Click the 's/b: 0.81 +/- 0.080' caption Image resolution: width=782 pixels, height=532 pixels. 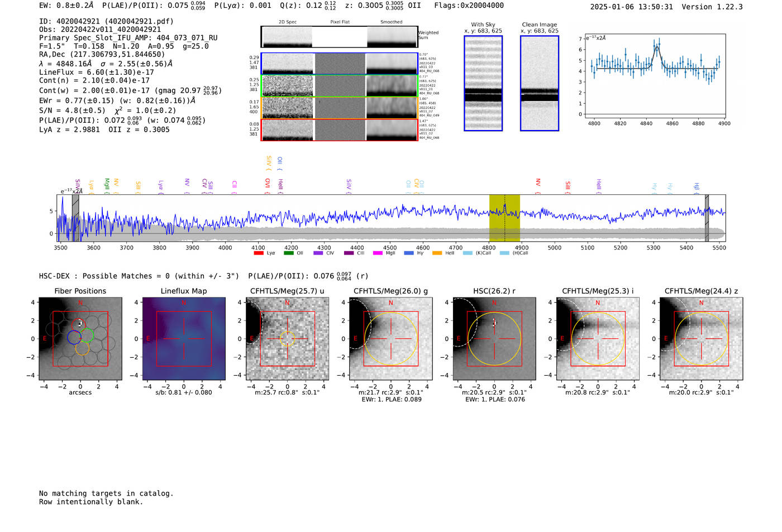pyautogui.click(x=184, y=392)
